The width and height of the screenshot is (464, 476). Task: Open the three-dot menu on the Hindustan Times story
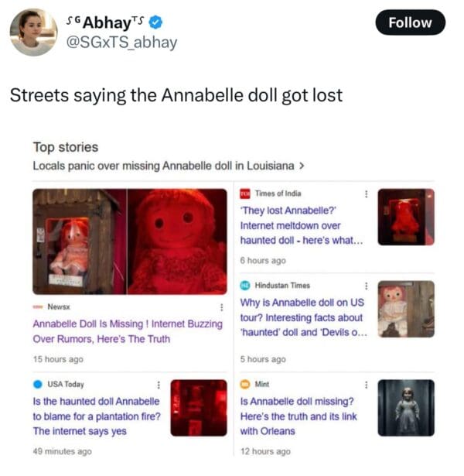[367, 286]
